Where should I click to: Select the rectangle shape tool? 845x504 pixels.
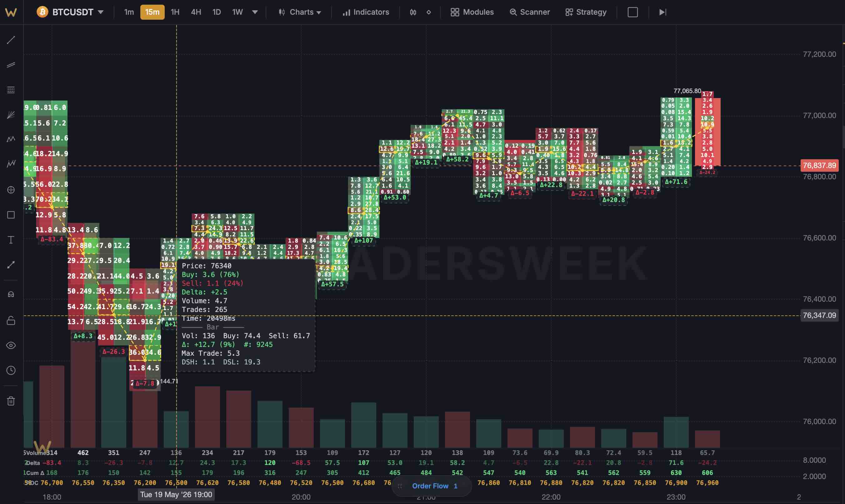[11, 215]
